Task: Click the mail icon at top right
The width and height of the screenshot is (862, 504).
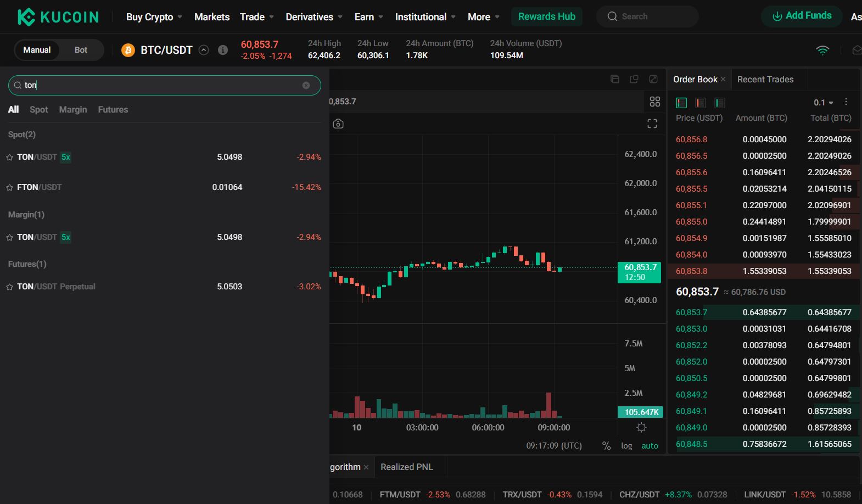Action: pos(857,50)
